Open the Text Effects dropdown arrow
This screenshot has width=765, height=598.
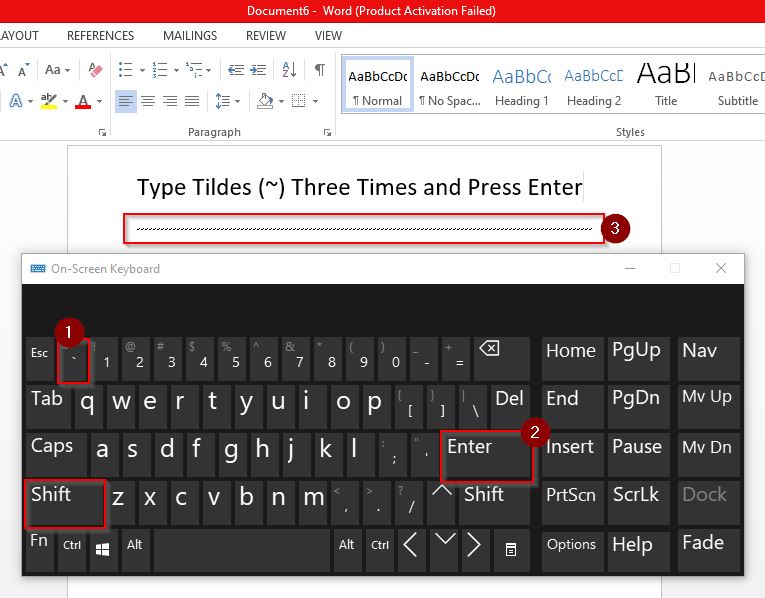[30, 101]
